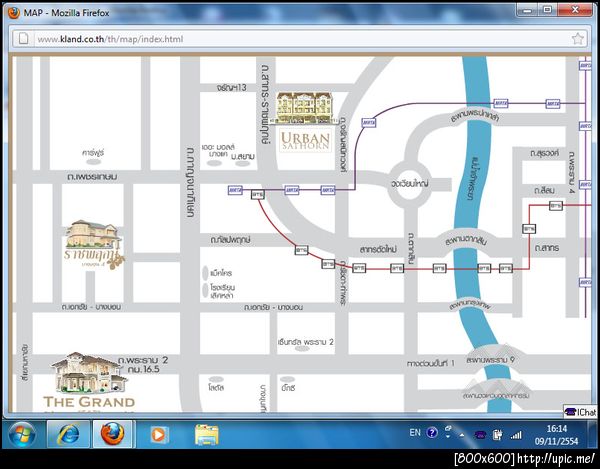Click the วงเวียนใหญ่ roundabout label
The image size is (600, 469).
409,184
